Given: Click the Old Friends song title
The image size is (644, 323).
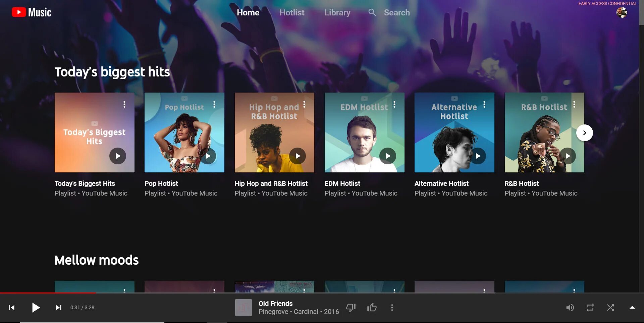Looking at the screenshot, I should click(x=275, y=304).
